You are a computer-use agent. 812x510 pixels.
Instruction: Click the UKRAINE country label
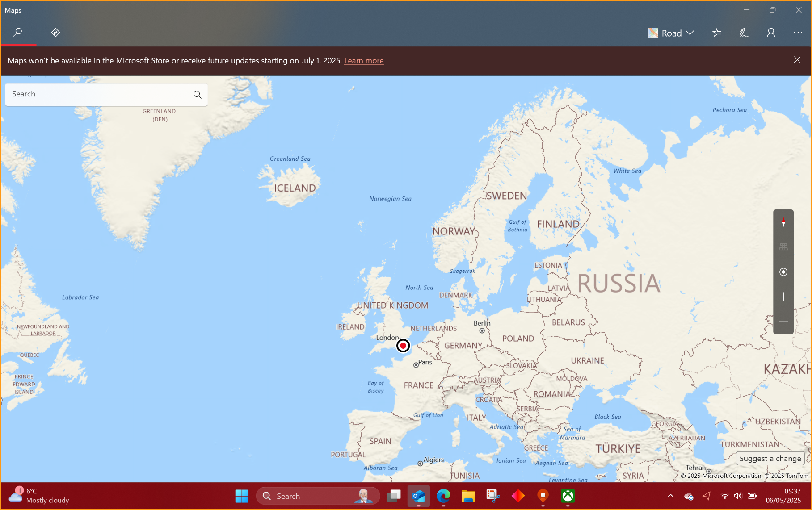tap(587, 360)
